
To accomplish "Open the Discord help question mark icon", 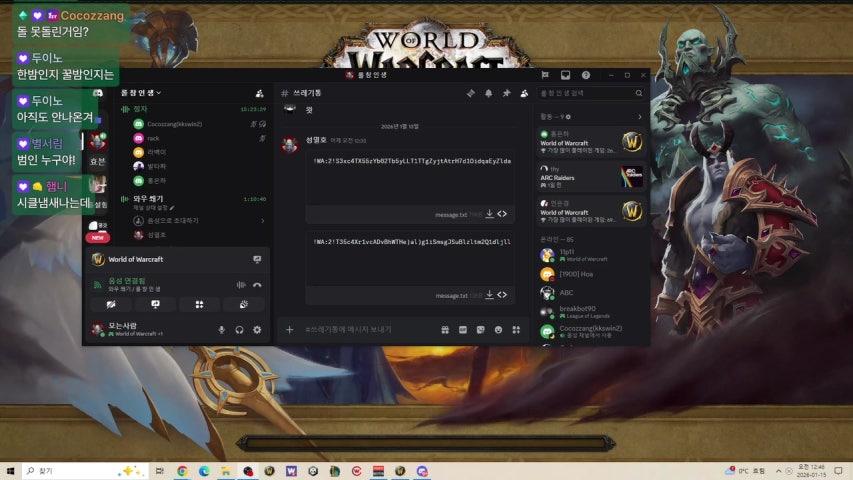I will [586, 75].
